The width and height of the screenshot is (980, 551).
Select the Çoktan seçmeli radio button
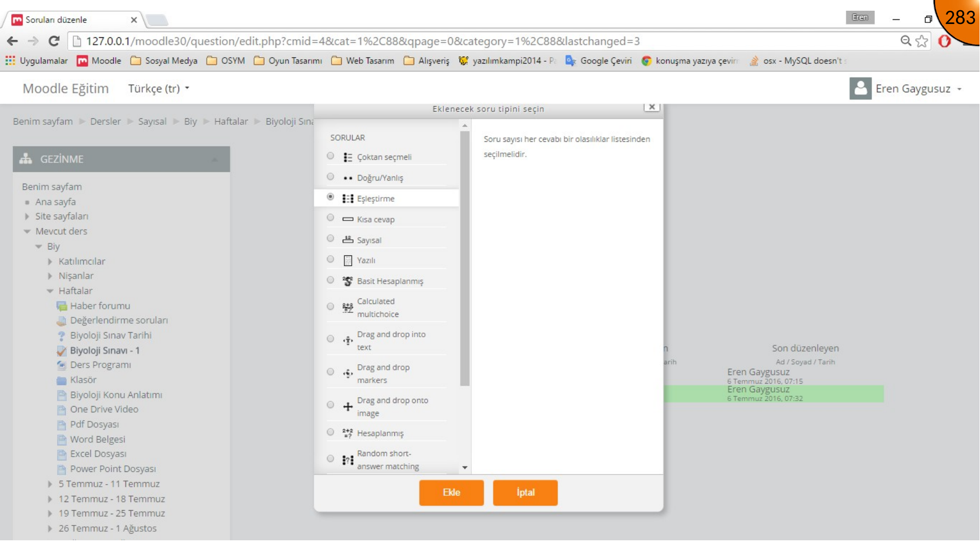[331, 156]
